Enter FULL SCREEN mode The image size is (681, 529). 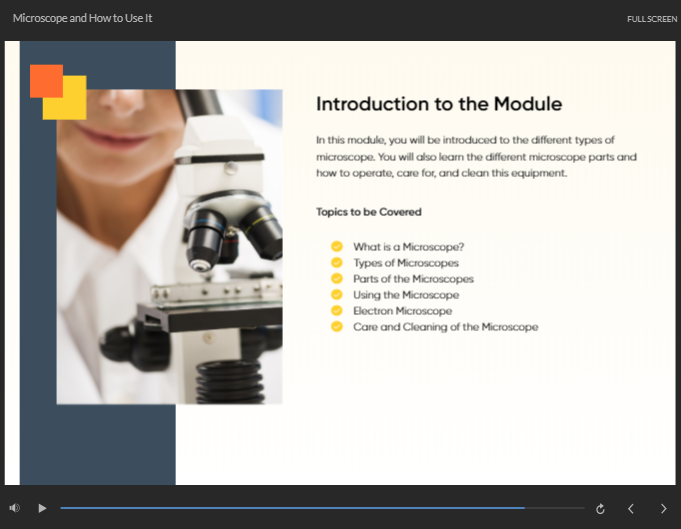tap(652, 19)
